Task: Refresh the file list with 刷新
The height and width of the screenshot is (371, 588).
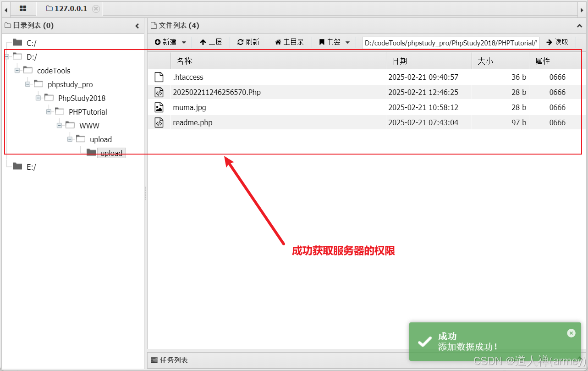Action: point(248,42)
